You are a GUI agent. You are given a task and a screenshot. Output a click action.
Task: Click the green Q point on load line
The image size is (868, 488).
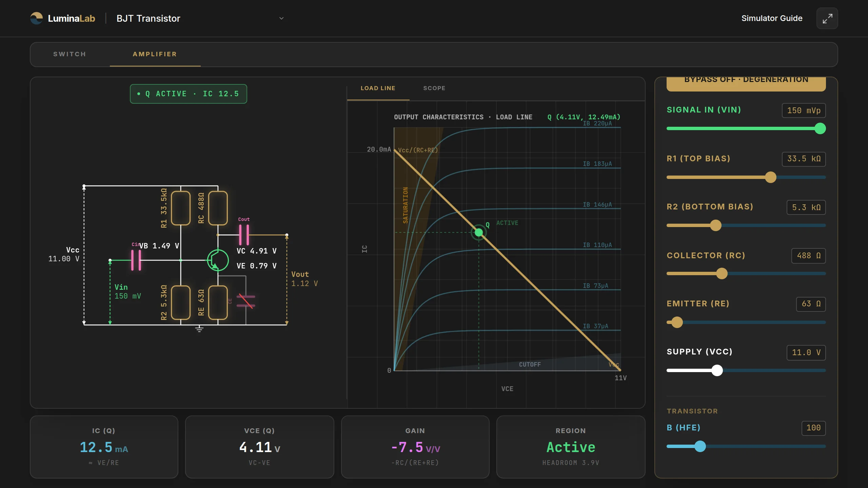(x=478, y=232)
